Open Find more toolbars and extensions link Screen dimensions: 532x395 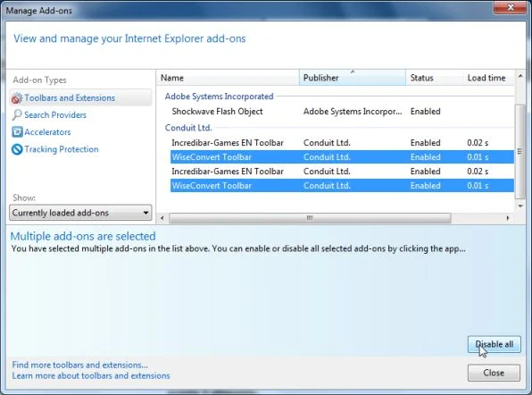click(x=80, y=365)
